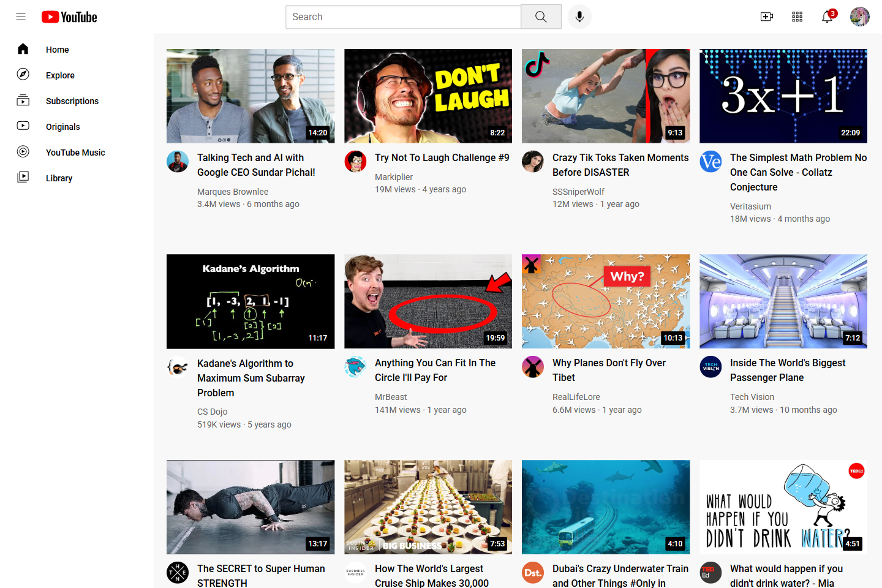Play the 3x+1 Collatz Conjecture thumbnail
Viewport: 882px width, 588px height.
point(783,96)
